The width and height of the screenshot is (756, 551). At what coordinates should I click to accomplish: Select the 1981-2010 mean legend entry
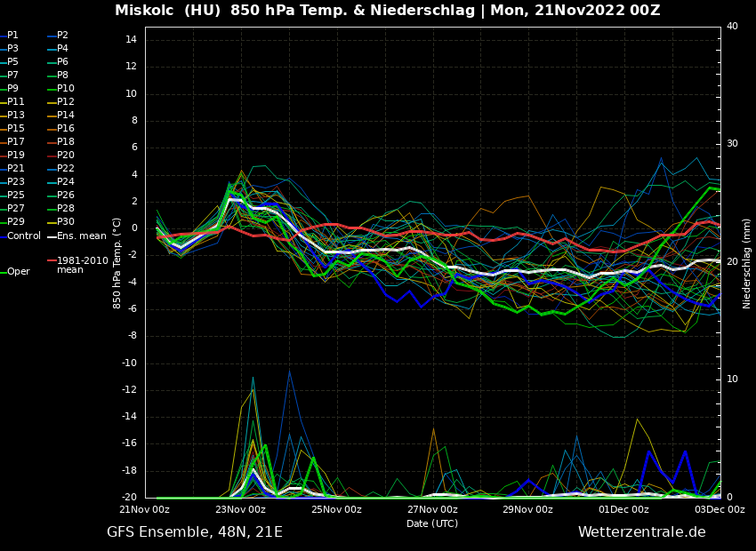pos(82,265)
